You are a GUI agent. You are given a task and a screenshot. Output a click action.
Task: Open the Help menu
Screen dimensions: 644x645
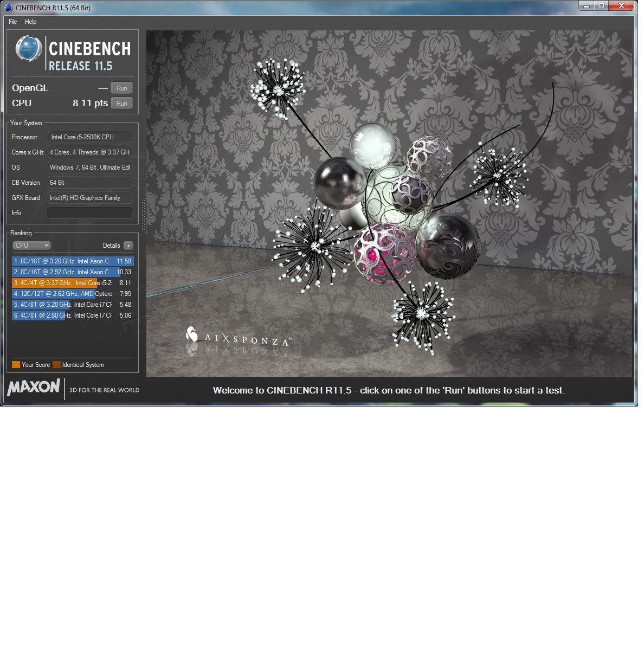pyautogui.click(x=30, y=22)
